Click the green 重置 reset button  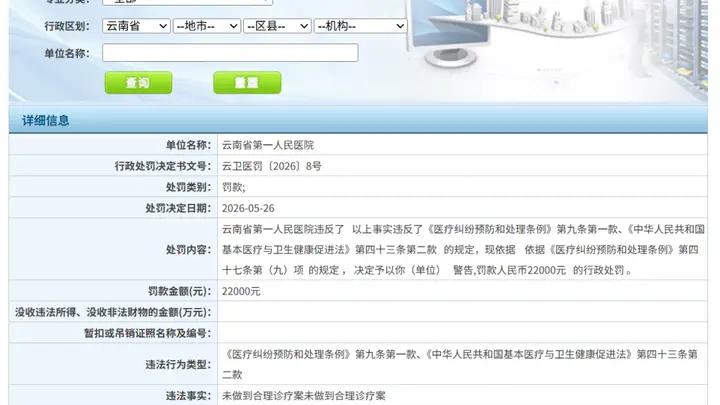click(x=247, y=83)
